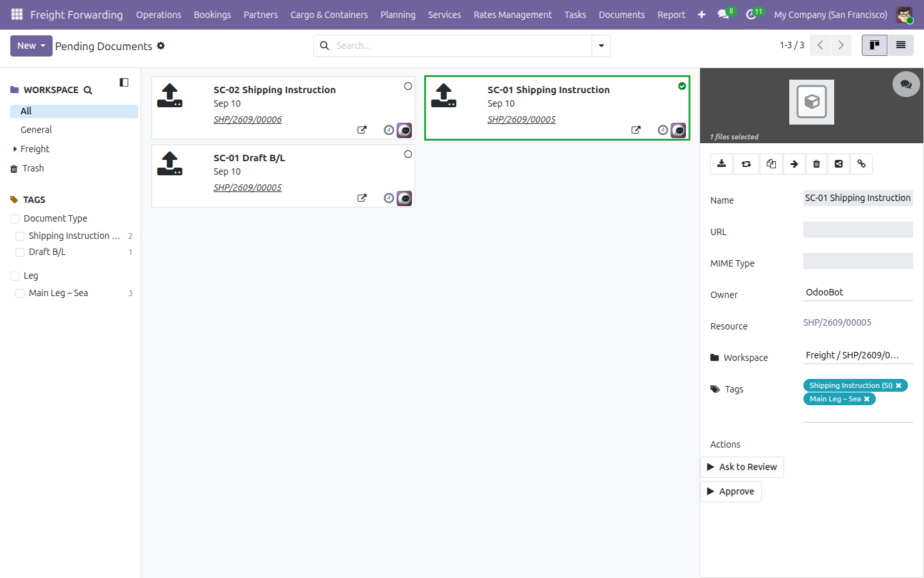
Task: Open the activities clock icon with badge 11
Action: point(753,14)
